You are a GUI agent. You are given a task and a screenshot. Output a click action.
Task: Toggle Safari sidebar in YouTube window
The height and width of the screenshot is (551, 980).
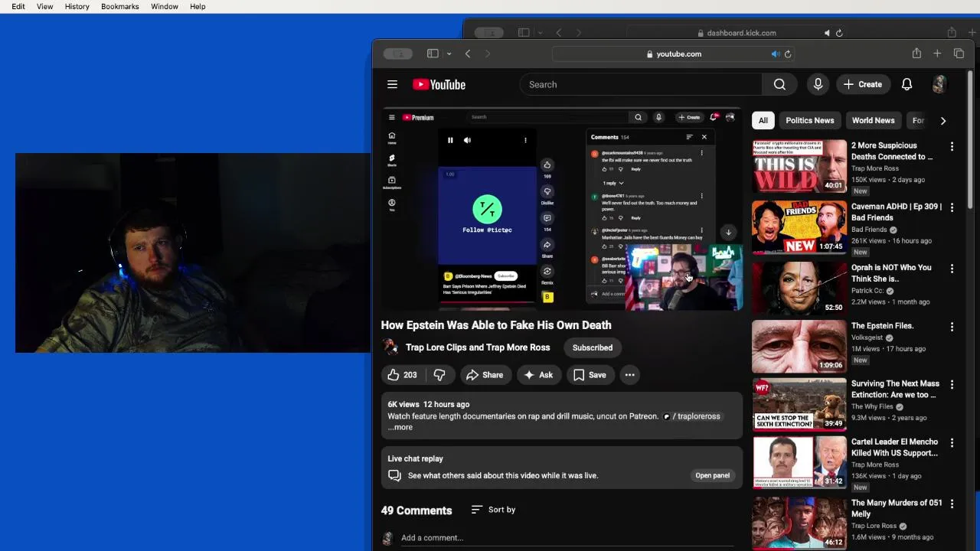point(433,54)
